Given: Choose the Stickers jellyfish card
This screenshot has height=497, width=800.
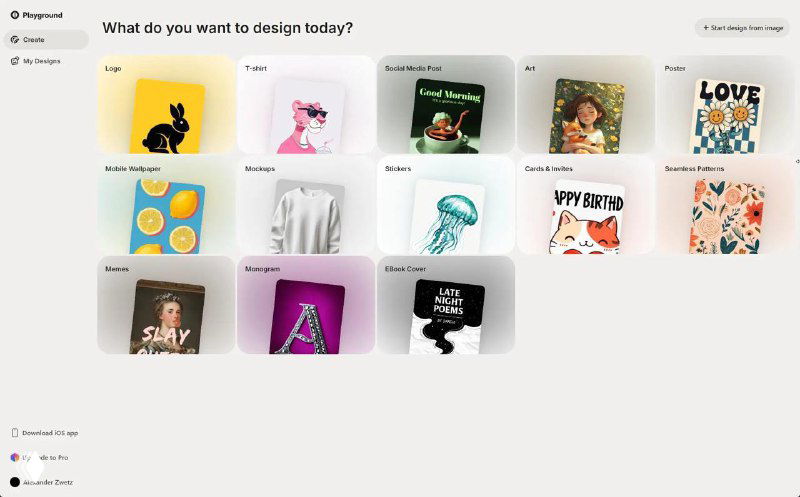Looking at the screenshot, I should click(446, 205).
